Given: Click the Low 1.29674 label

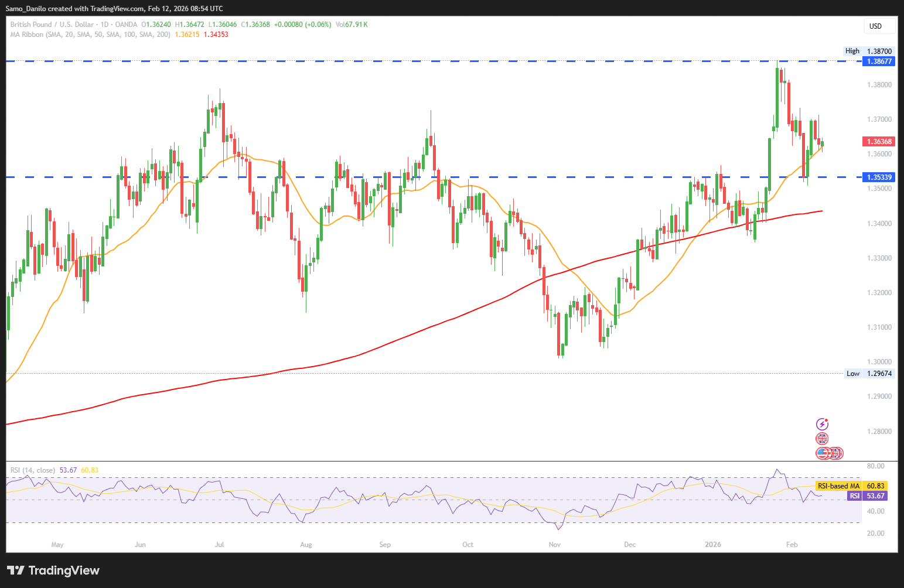Looking at the screenshot, I should coord(869,374).
